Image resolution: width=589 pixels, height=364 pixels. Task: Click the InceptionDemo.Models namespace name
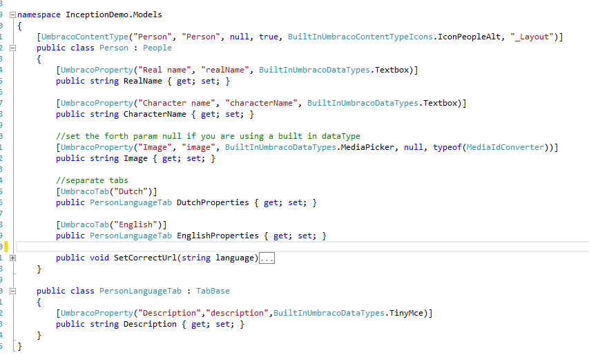[114, 15]
